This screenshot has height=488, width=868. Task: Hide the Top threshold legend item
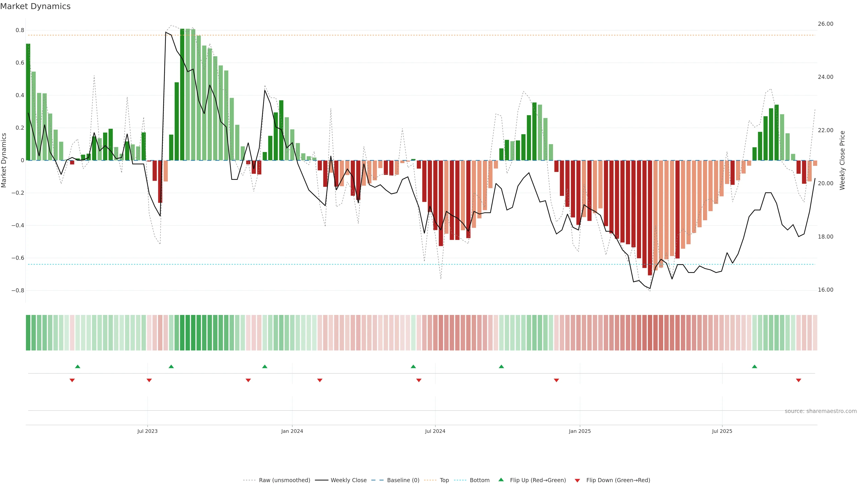[444, 480]
